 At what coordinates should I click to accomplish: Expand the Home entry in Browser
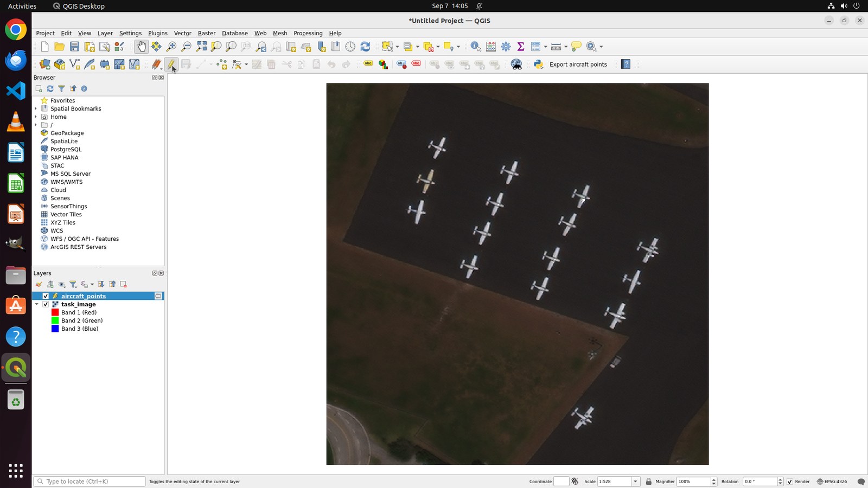pos(36,117)
